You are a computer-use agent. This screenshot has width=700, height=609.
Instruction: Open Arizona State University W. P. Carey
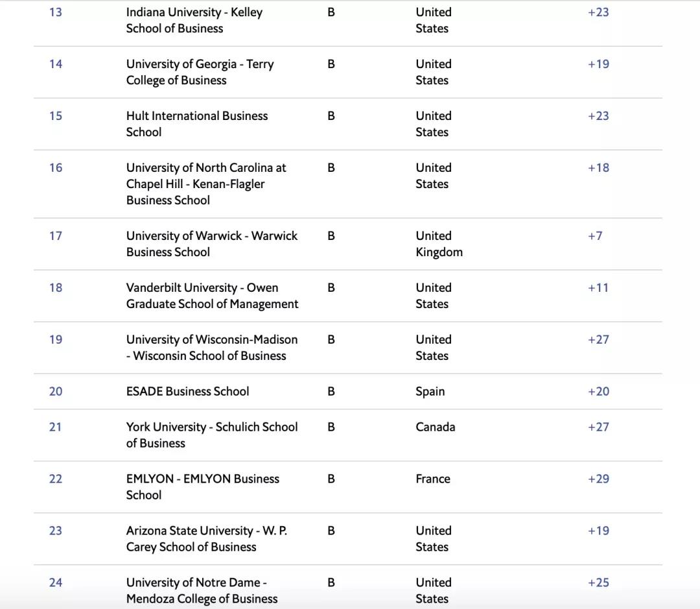tap(206, 538)
